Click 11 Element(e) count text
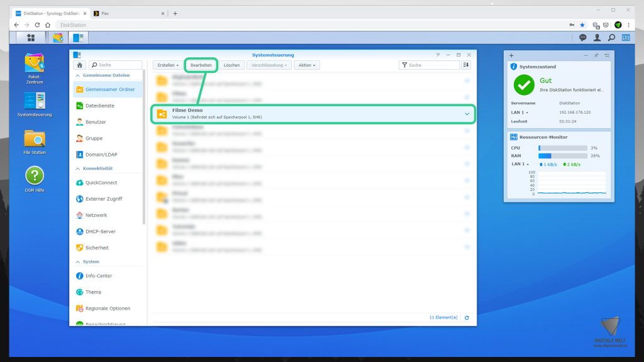Viewport: 644px width, 362px height. (x=443, y=317)
